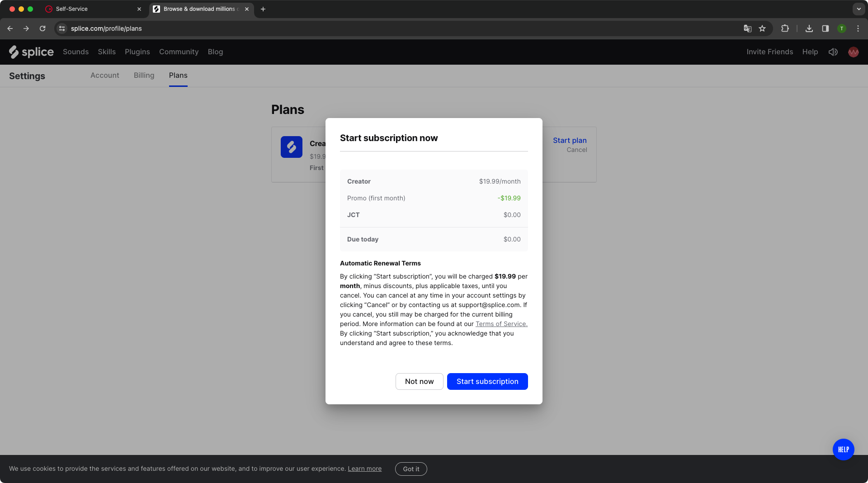Close the Self-Service tab
Image resolution: width=868 pixels, height=483 pixels.
(139, 9)
